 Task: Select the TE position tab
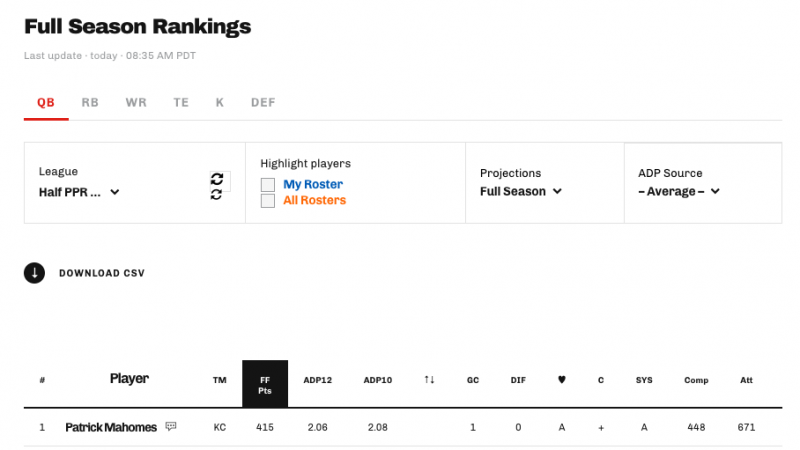pos(181,103)
